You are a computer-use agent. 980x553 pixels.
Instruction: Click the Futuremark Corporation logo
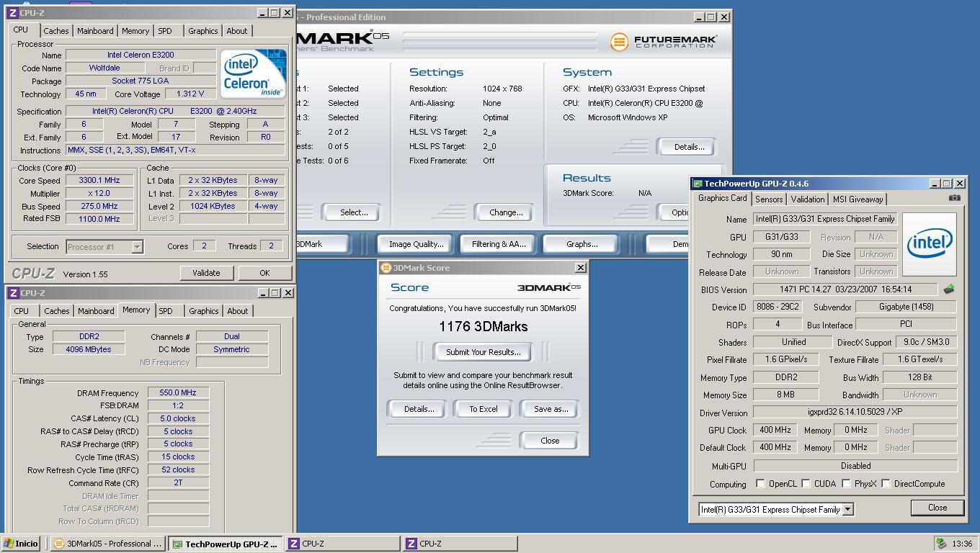tap(664, 42)
